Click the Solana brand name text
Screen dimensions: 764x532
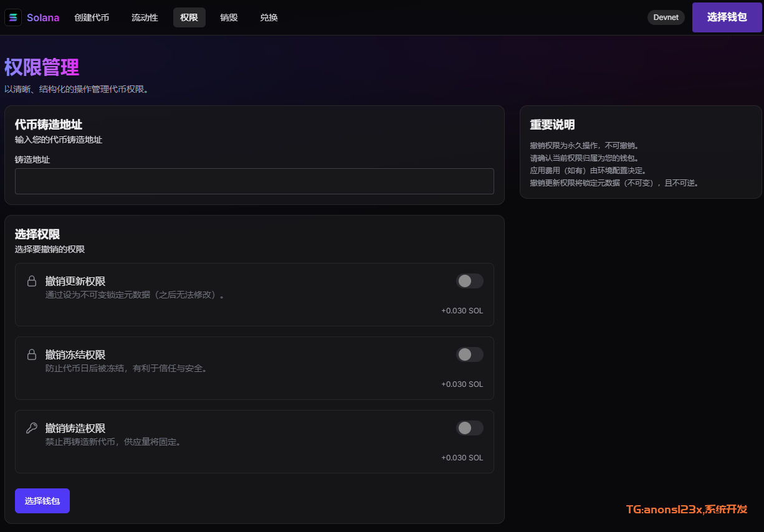click(x=43, y=17)
